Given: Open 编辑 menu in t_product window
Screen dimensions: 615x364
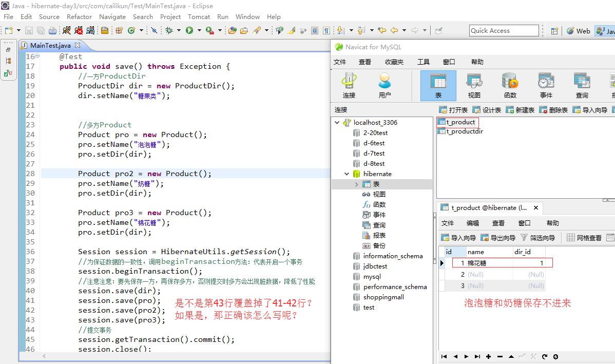Looking at the screenshot, I should (473, 223).
